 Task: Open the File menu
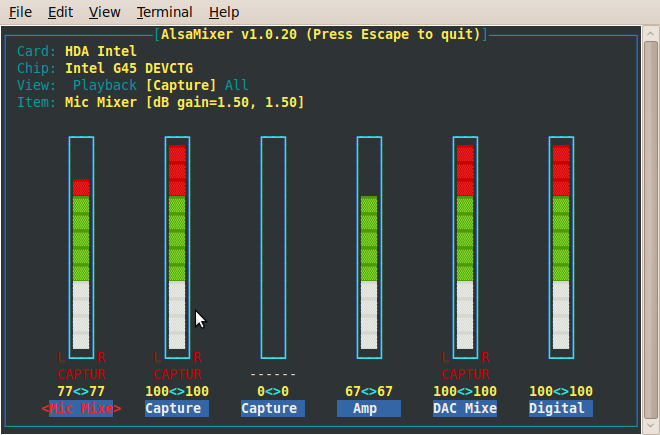[20, 12]
